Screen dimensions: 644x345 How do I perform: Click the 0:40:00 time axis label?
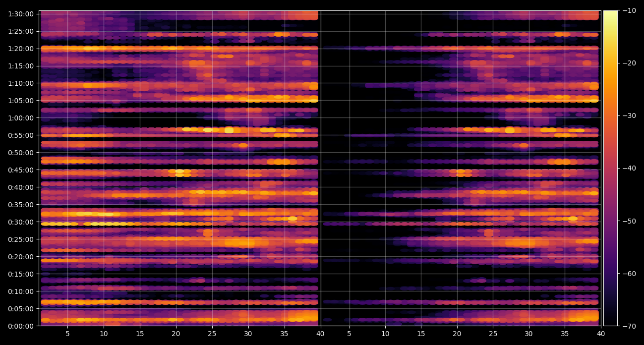coord(21,187)
